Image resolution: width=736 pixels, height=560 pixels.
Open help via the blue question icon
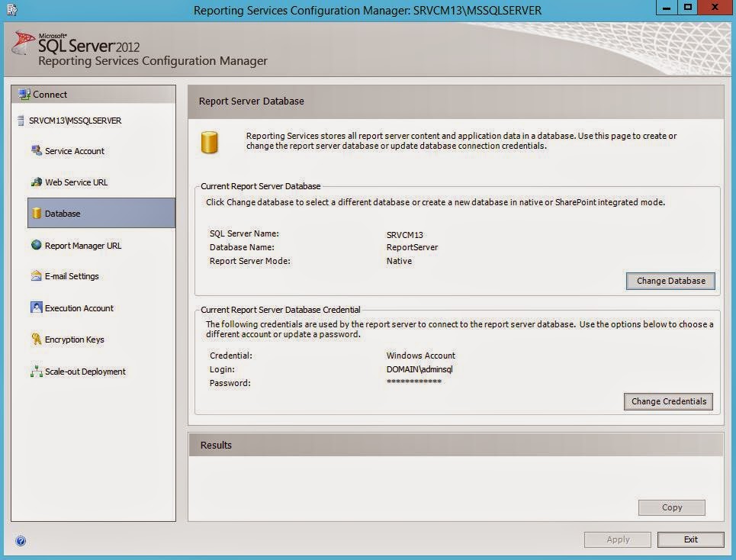coord(21,541)
